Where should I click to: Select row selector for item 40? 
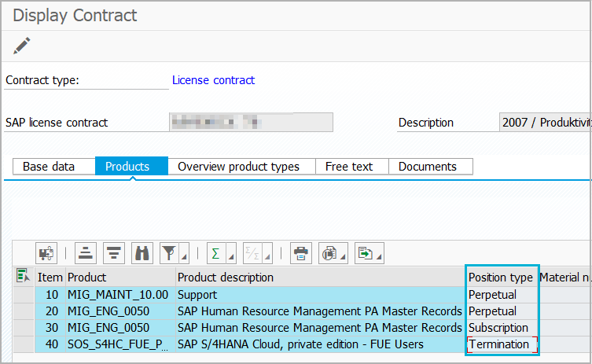click(24, 344)
